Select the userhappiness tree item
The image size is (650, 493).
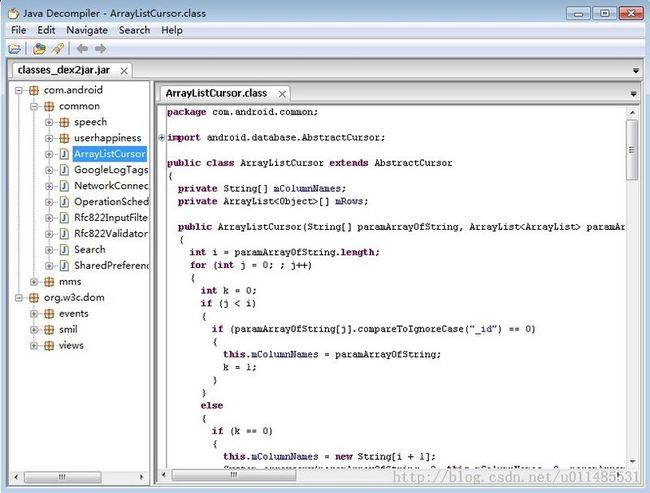point(107,138)
